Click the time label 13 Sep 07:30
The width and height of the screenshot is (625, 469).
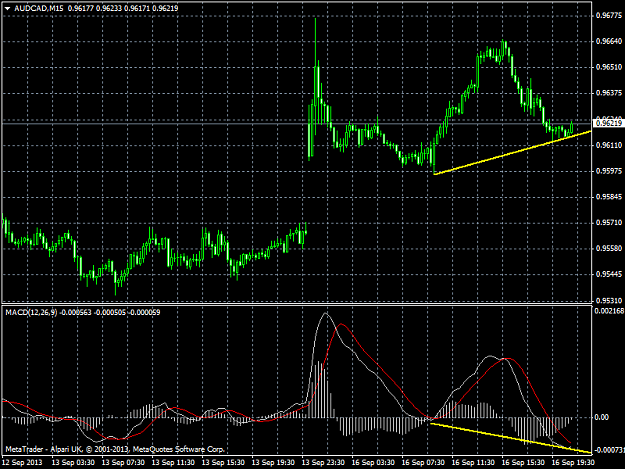click(123, 463)
